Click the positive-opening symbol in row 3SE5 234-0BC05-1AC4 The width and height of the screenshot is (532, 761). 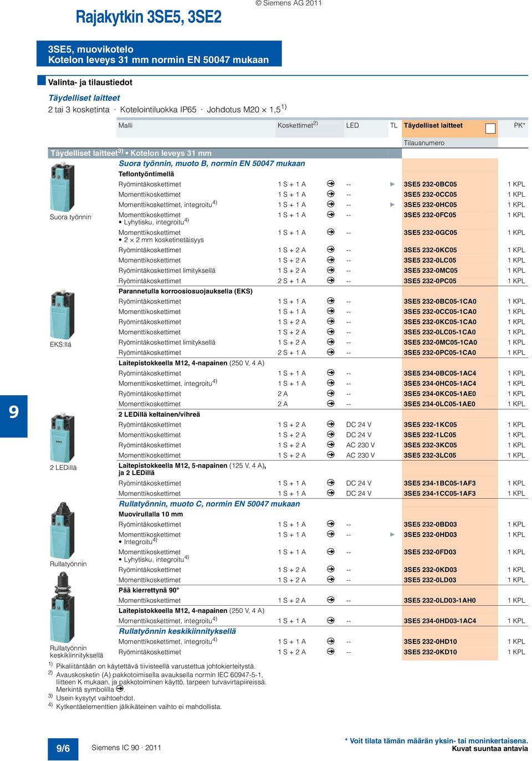[331, 372]
